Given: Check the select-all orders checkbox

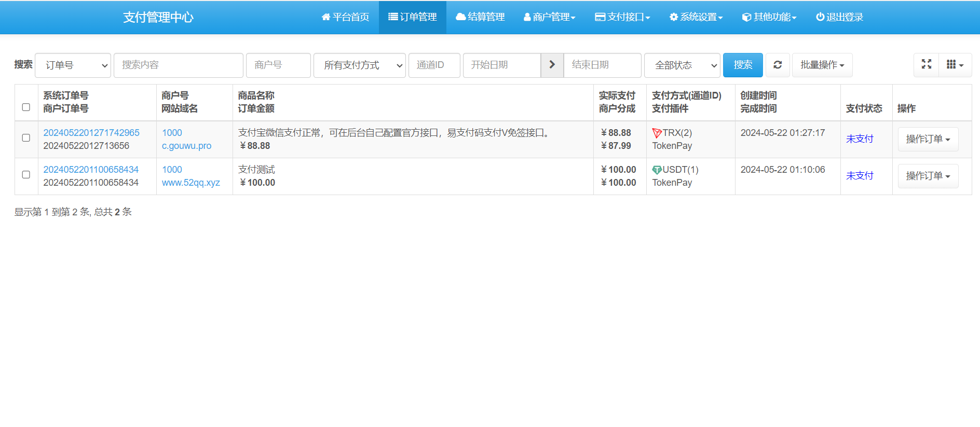Looking at the screenshot, I should (26, 107).
